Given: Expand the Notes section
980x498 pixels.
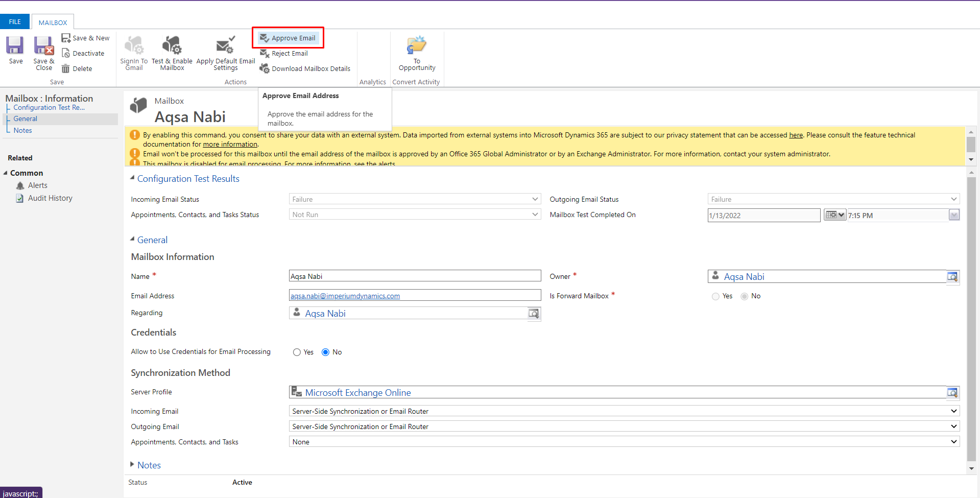Looking at the screenshot, I should [149, 465].
